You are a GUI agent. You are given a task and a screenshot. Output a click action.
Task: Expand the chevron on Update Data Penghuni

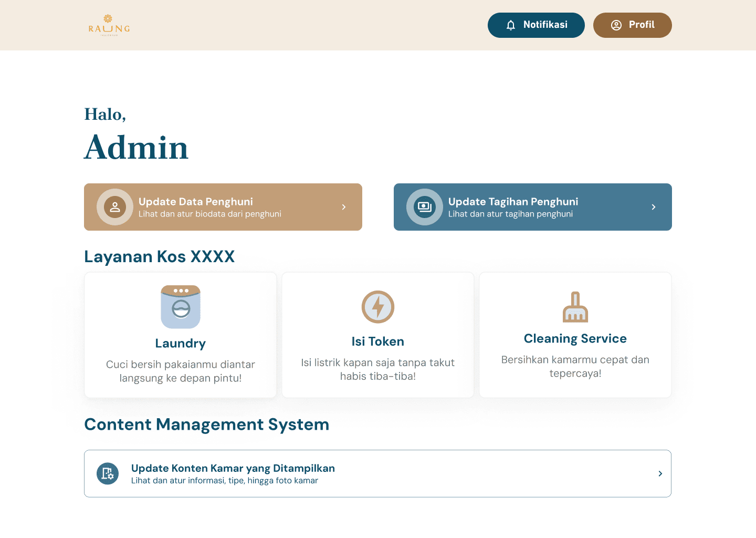tap(344, 207)
